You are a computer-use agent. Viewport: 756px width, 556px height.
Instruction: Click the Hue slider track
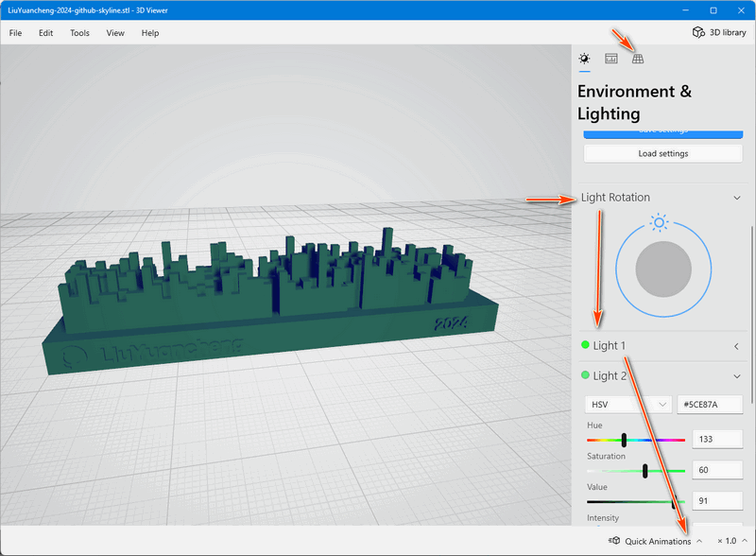click(x=635, y=440)
